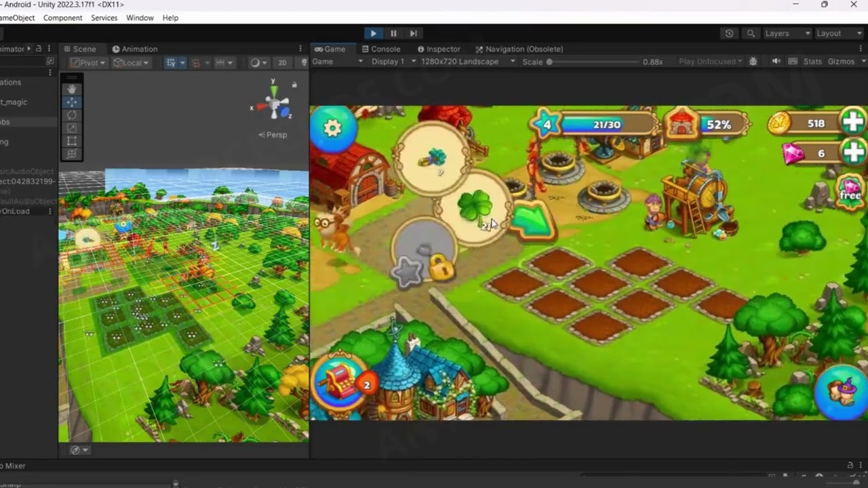Select the Rect tool
This screenshot has height=488, width=868.
[x=71, y=140]
